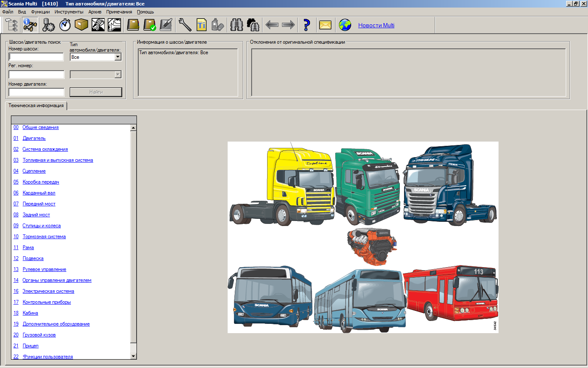Open the Вид menu
Viewport: 588px width, 368px height.
tap(22, 12)
